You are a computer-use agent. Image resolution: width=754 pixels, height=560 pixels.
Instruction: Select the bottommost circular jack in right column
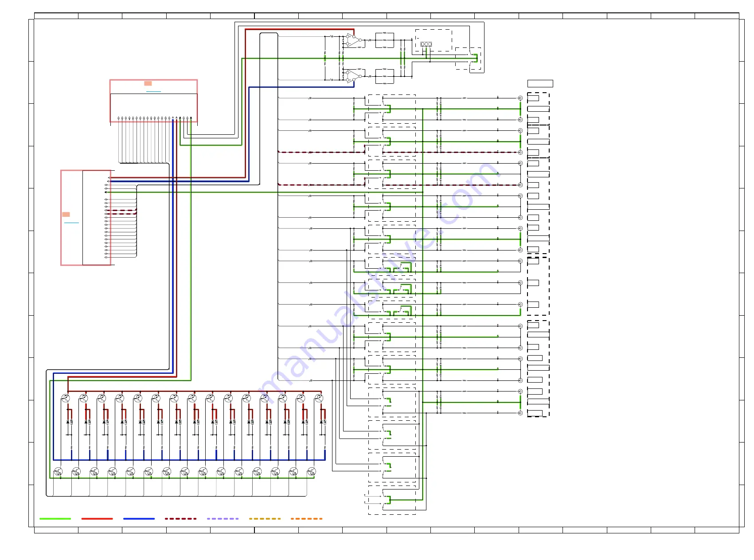click(x=520, y=413)
